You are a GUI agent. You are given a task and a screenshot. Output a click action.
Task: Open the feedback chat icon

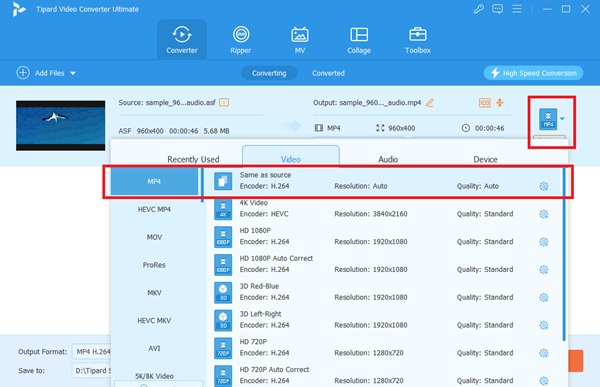497,9
